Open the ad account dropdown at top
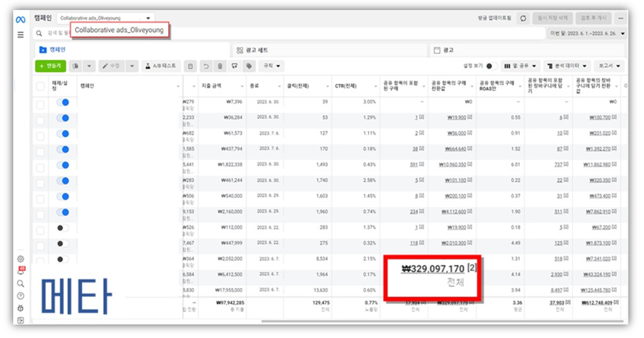The width and height of the screenshot is (644, 338). (105, 18)
